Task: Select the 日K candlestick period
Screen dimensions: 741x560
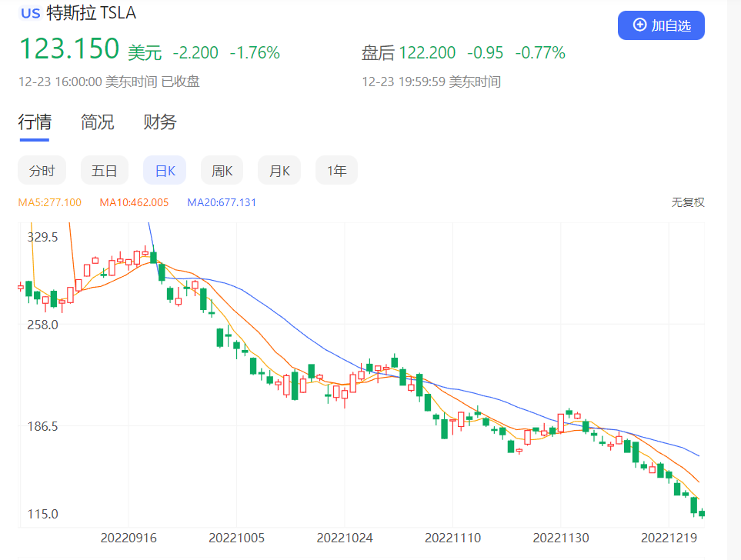Action: [165, 171]
